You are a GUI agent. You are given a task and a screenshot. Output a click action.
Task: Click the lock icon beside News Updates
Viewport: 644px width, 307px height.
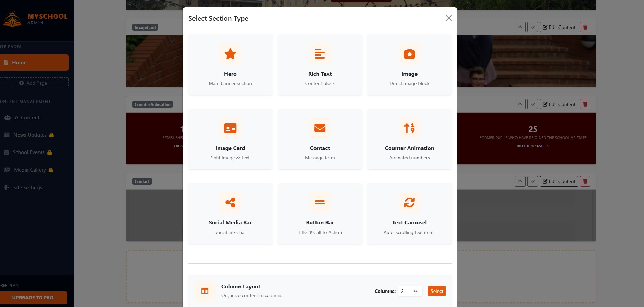pos(52,135)
